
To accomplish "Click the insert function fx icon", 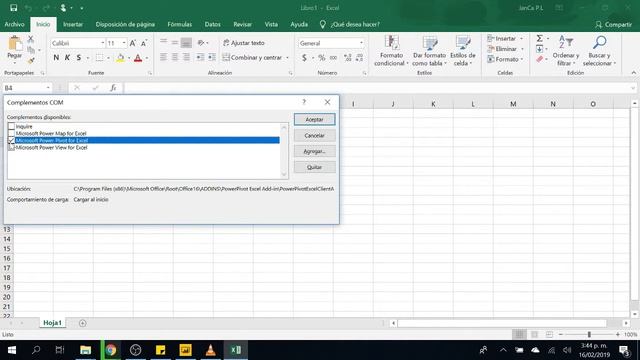I will pos(113,88).
